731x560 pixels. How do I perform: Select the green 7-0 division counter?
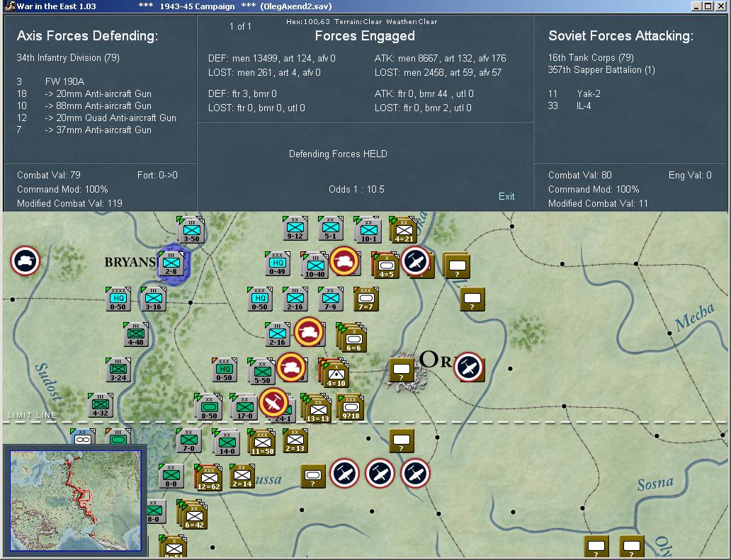click(189, 441)
